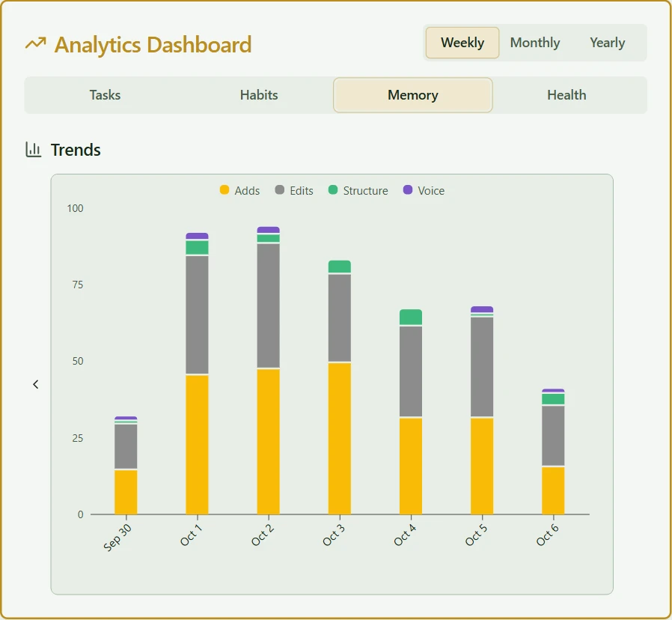Click the Oct 6 stacked bar
This screenshot has width=672, height=620.
[553, 452]
